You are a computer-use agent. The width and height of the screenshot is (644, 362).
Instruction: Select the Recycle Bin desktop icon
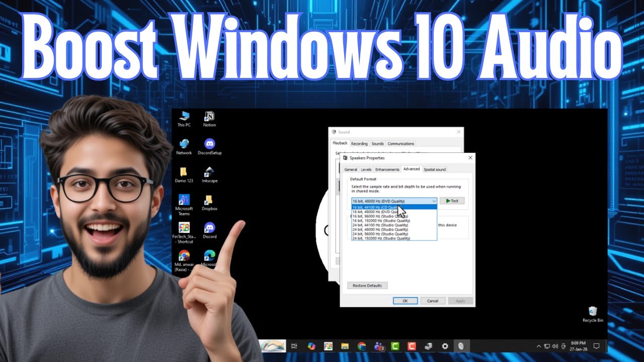pyautogui.click(x=593, y=314)
